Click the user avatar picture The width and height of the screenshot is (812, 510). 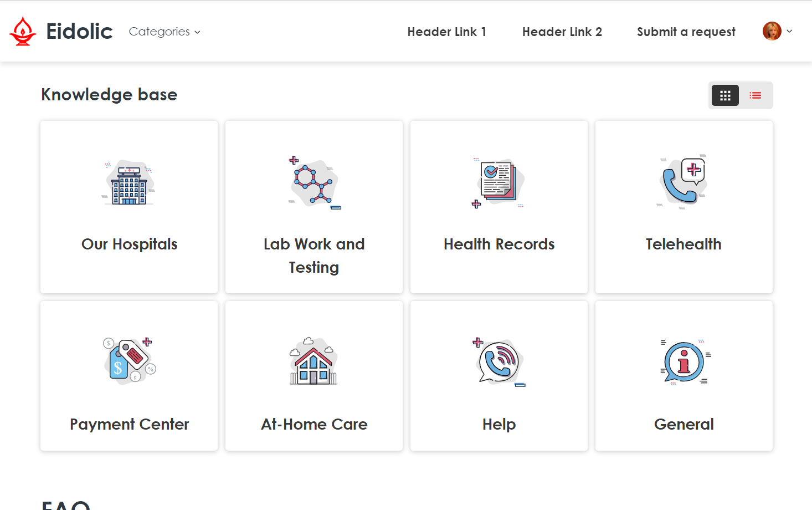point(772,31)
